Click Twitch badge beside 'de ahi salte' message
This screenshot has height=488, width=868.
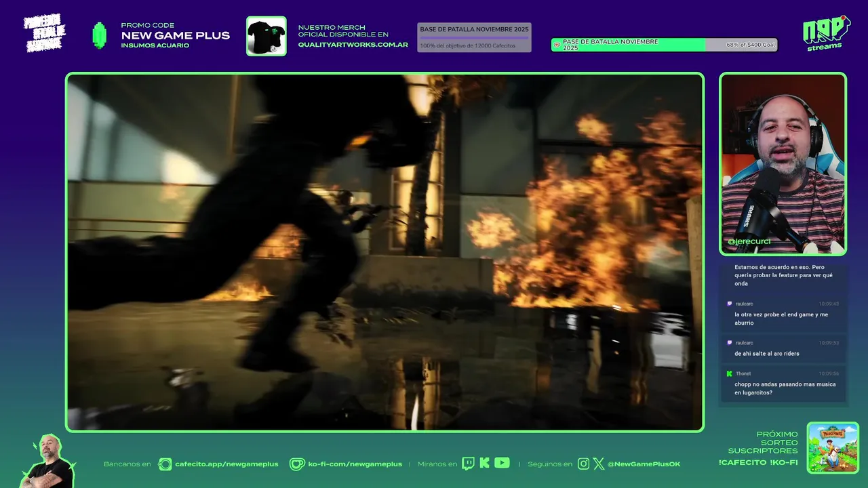[x=730, y=343]
